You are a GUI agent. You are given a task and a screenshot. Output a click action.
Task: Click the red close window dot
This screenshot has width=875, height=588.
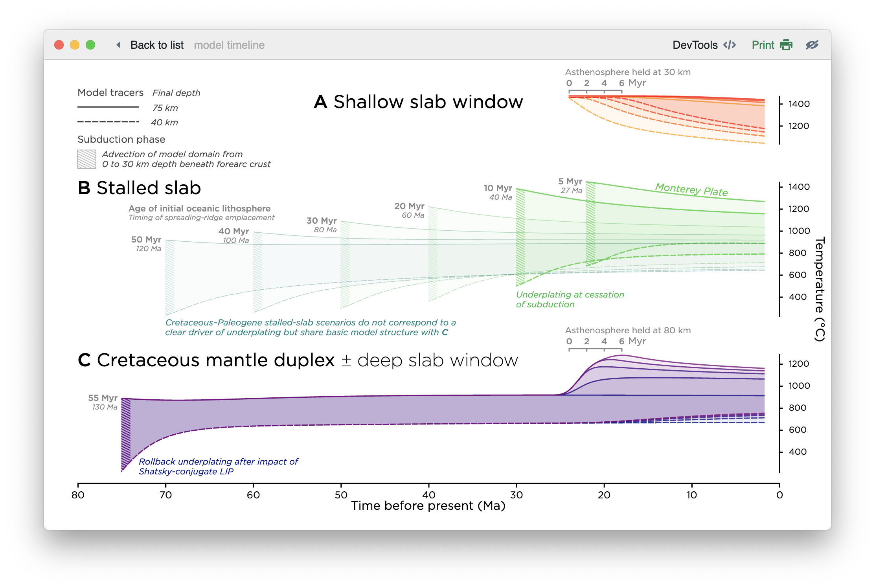click(x=59, y=45)
